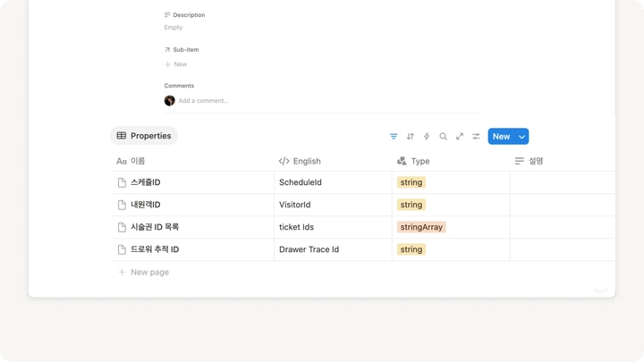
Task: Click the Drawer Trace Id cell
Action: [333, 249]
